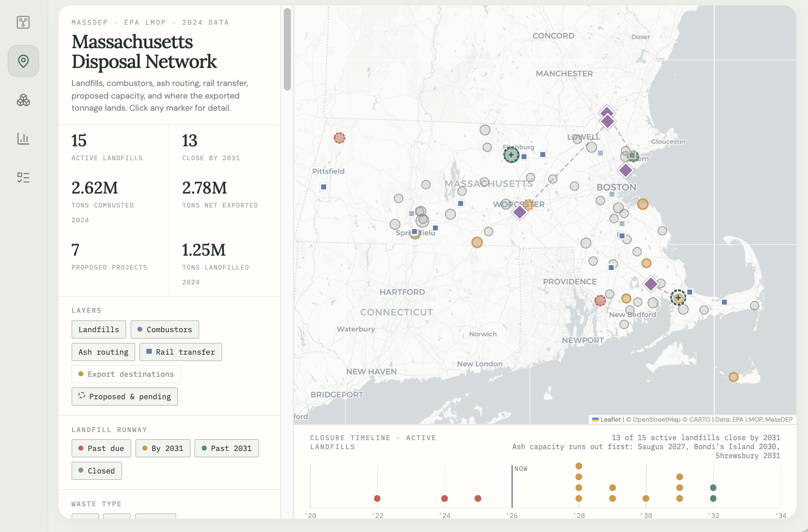Open the CARTO attribution link
This screenshot has width=808, height=532.
click(700, 419)
